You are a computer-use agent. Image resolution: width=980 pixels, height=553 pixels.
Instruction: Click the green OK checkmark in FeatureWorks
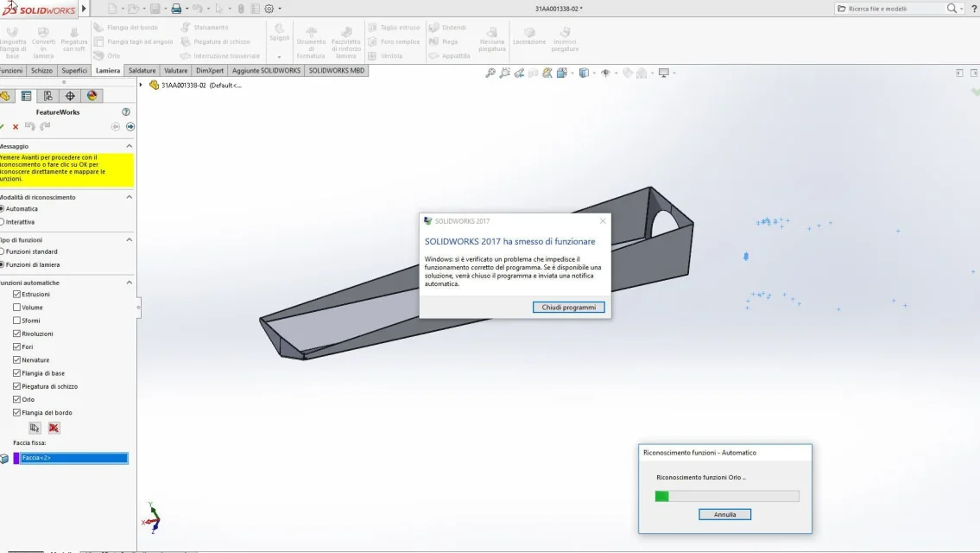coord(2,126)
